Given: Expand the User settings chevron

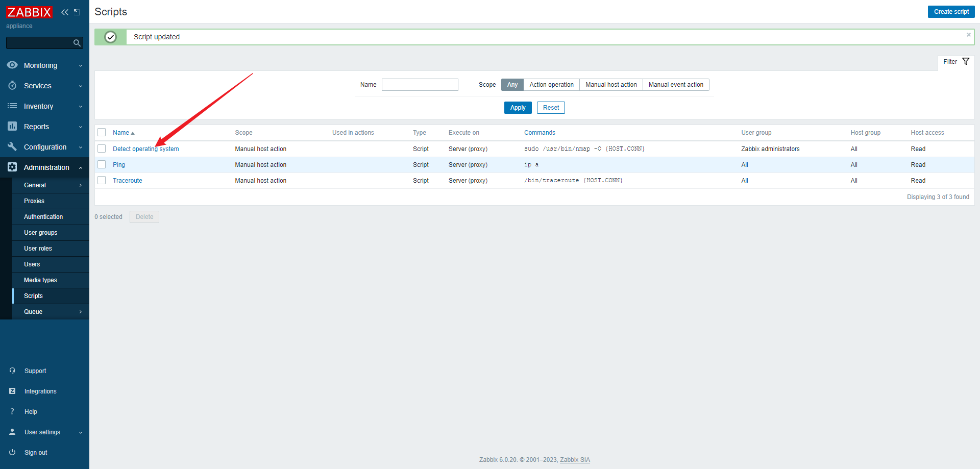Looking at the screenshot, I should [x=81, y=432].
